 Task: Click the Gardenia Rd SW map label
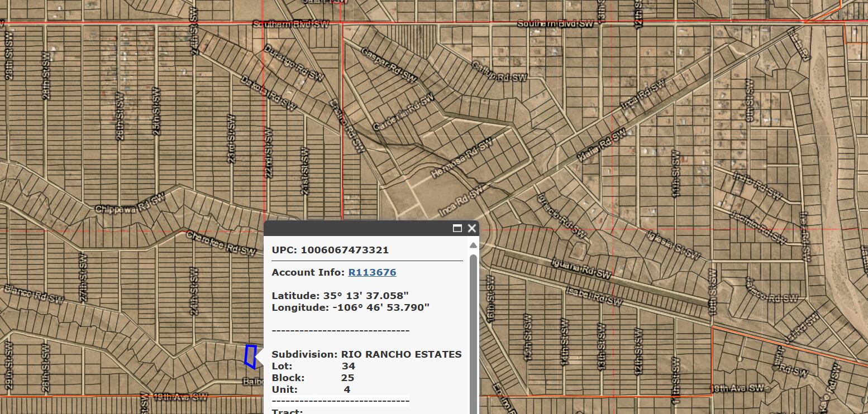coord(403,111)
